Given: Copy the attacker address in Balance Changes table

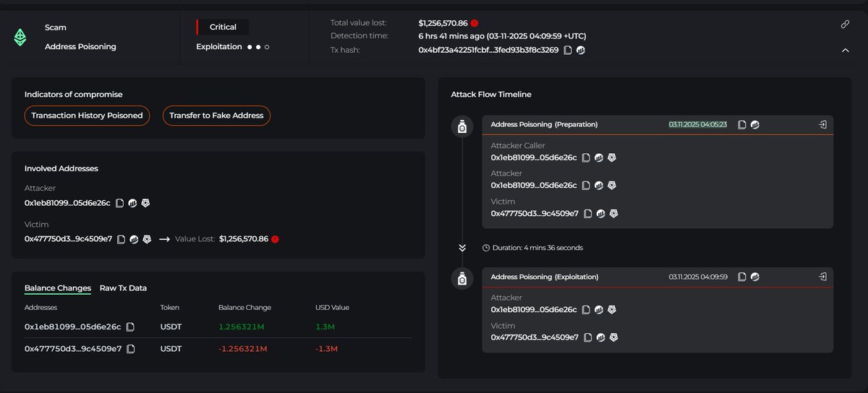Looking at the screenshot, I should (130, 327).
